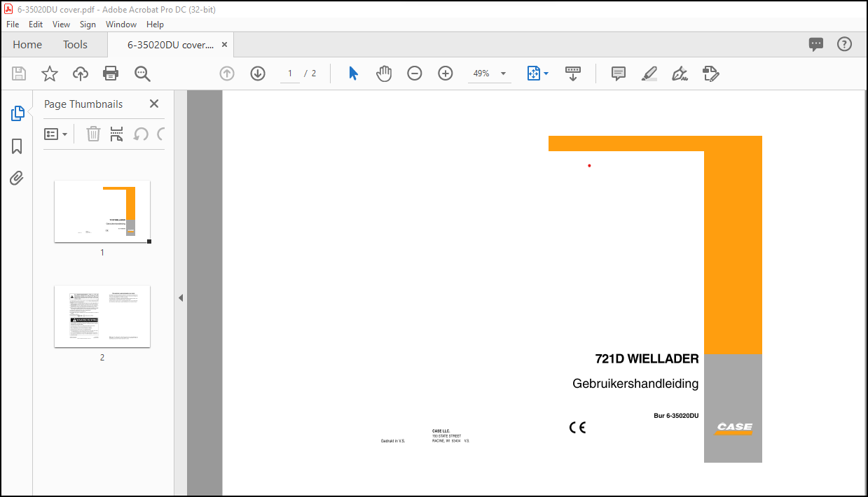This screenshot has height=497, width=868.
Task: Open the Sign menu
Action: point(88,24)
